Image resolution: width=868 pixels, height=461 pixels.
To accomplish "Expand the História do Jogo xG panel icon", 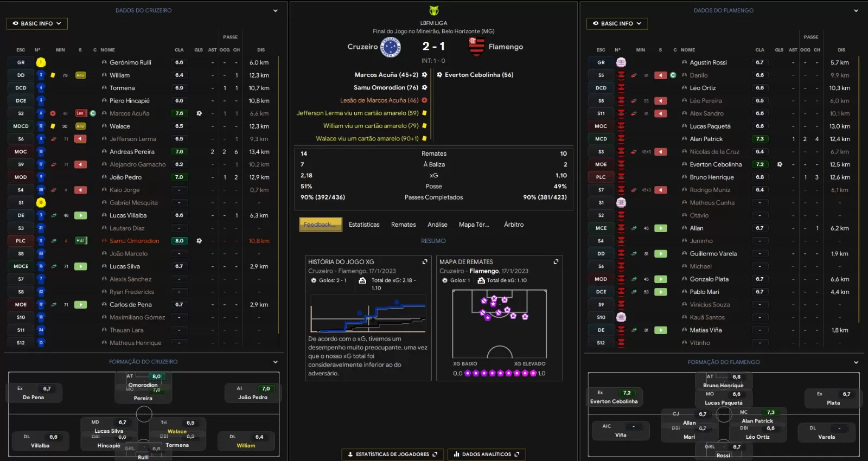I will tap(425, 261).
